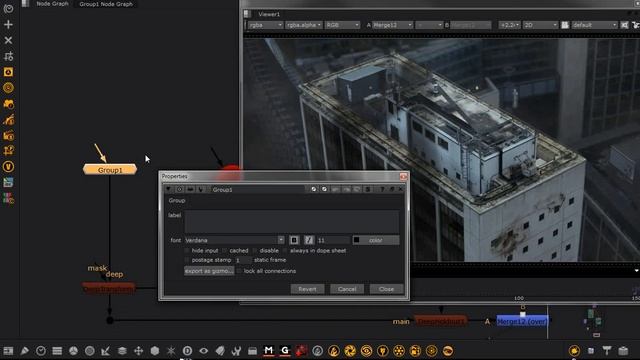Viewport: 640px width, 360px height.
Task: Select the Group1 node in node graph
Action: [x=110, y=170]
